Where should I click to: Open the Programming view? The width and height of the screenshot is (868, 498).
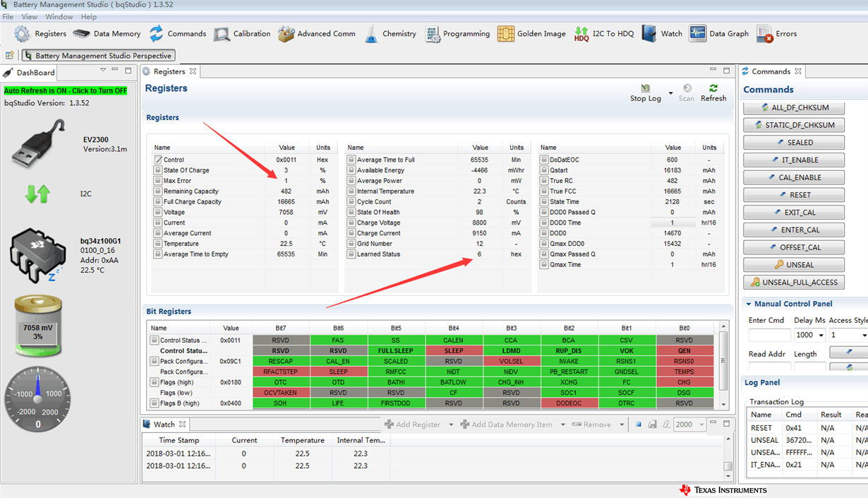click(x=457, y=33)
